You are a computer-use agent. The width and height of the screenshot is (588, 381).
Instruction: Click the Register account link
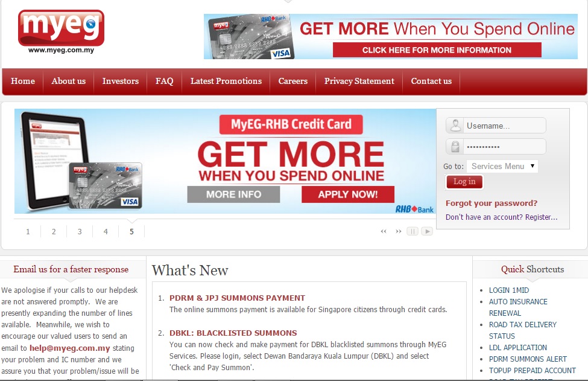[541, 217]
